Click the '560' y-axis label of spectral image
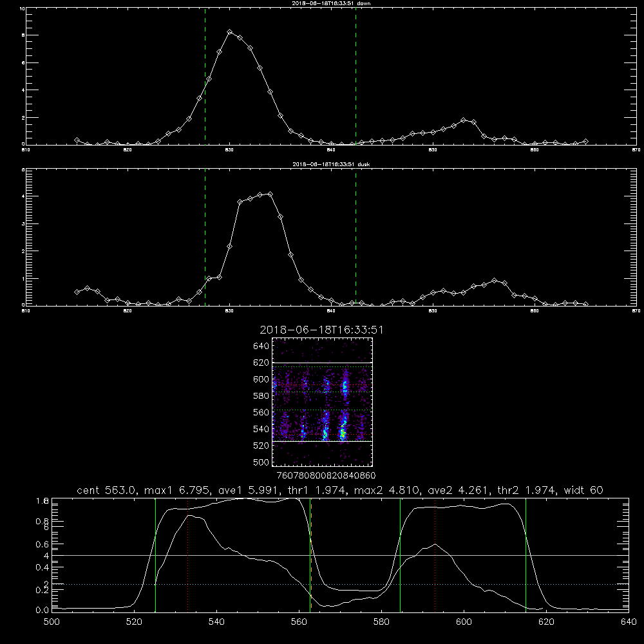 261,412
